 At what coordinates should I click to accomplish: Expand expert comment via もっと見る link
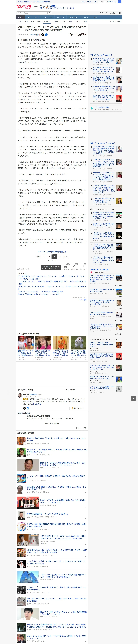pyautogui.click(x=37, y=404)
